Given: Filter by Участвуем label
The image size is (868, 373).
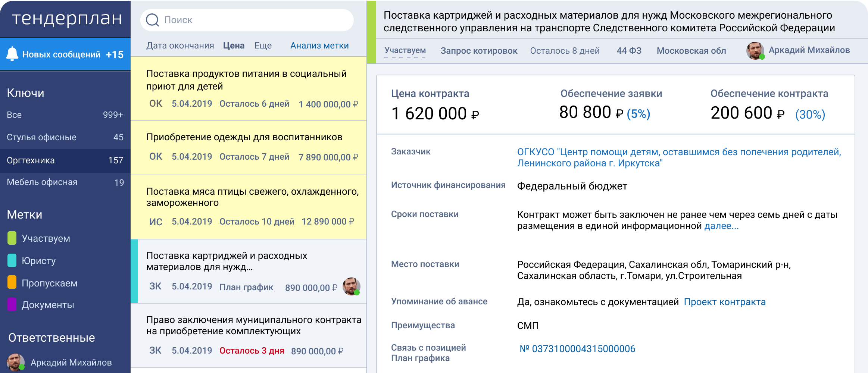Looking at the screenshot, I should tap(46, 238).
